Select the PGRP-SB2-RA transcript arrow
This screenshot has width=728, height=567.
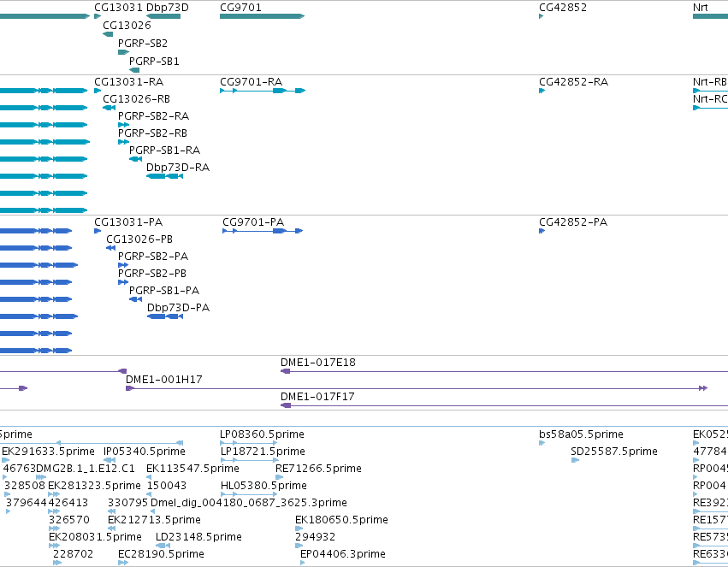123,125
